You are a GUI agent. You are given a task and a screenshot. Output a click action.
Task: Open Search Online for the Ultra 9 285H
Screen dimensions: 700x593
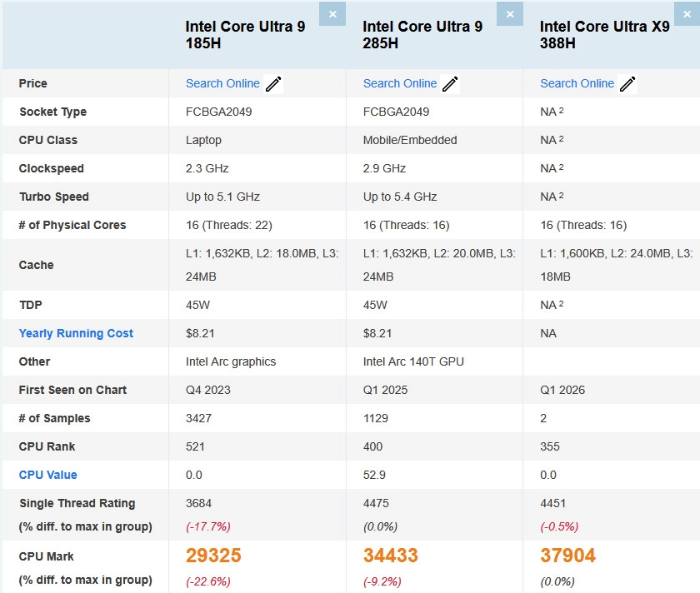coord(400,83)
